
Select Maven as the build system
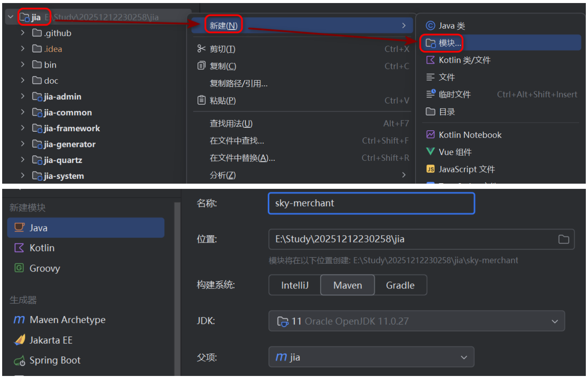pyautogui.click(x=348, y=285)
